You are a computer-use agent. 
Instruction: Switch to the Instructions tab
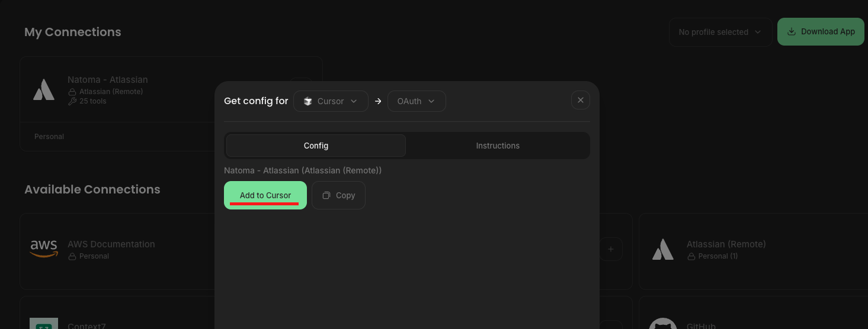click(x=498, y=146)
